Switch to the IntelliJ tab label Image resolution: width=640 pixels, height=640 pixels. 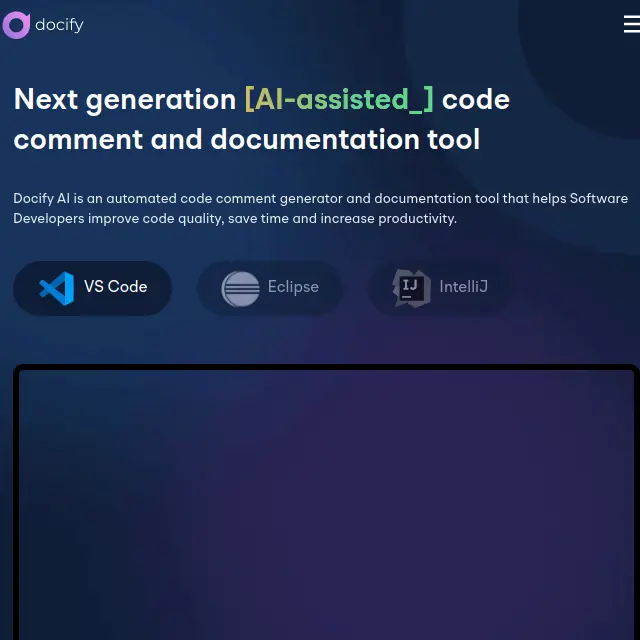[x=463, y=287]
